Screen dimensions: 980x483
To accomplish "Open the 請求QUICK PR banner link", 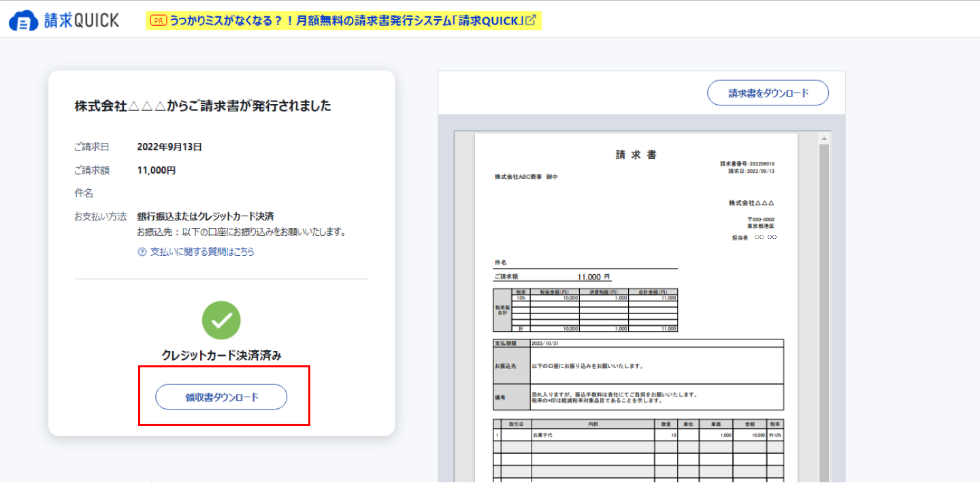I will pyautogui.click(x=344, y=21).
